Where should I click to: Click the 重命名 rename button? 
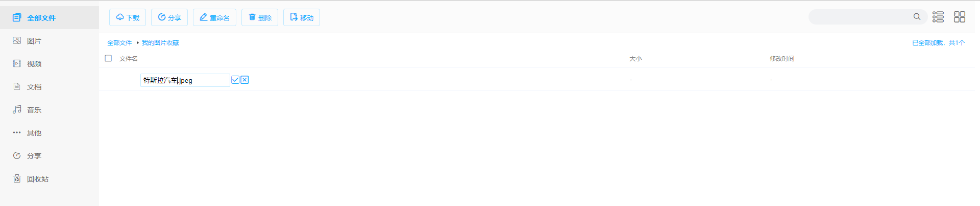(214, 17)
